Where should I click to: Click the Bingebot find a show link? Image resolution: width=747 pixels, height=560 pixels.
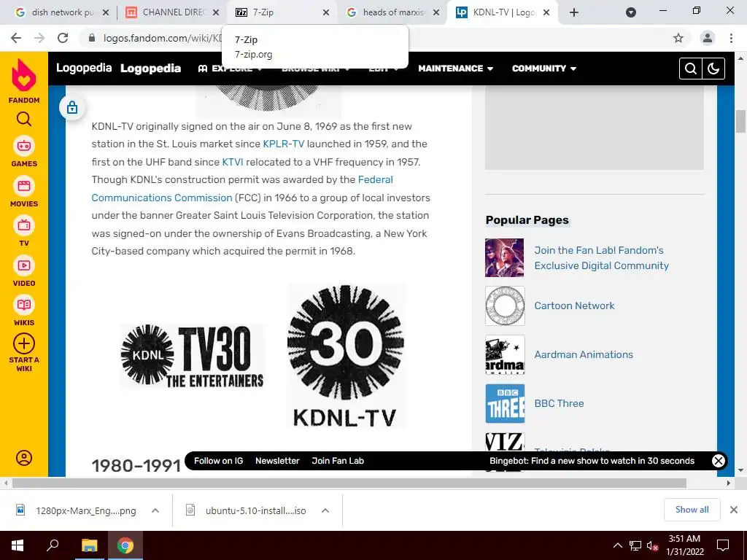(592, 461)
